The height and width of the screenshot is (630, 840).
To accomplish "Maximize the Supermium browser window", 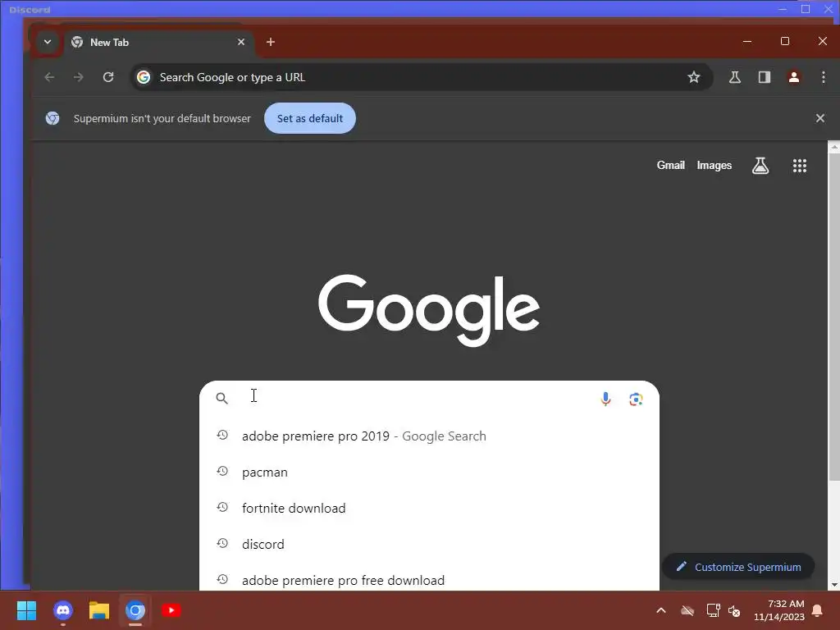I will (x=785, y=41).
